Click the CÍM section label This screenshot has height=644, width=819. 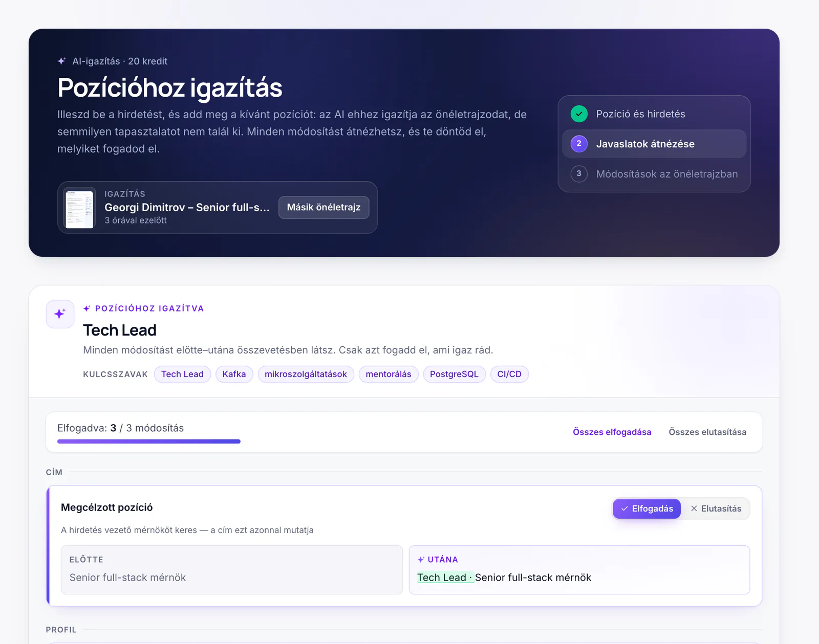coord(54,472)
